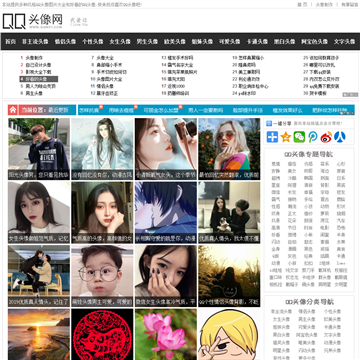
Task: Open 姐妹头像 in the black navigation bar
Action: (x=202, y=42)
